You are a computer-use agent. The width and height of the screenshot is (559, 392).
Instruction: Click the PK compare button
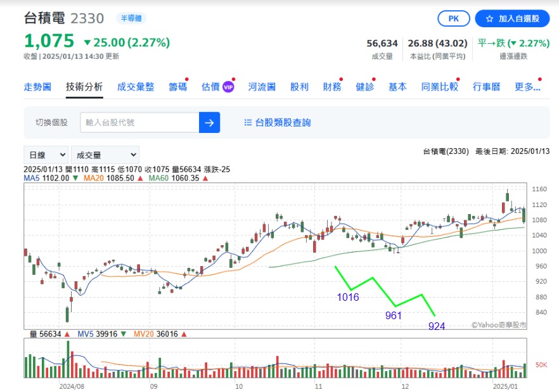[x=454, y=18]
